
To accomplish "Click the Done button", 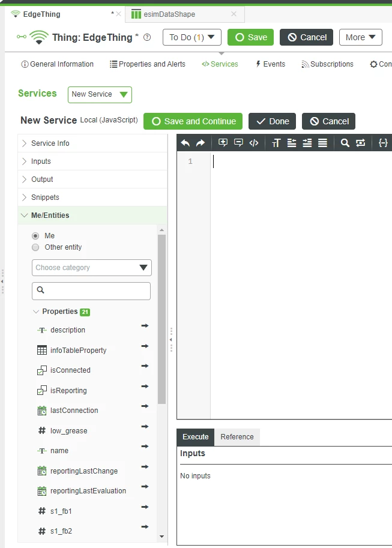I will point(273,121).
